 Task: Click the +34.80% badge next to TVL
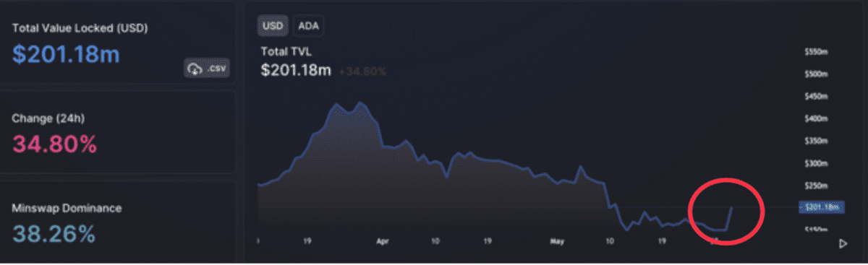click(x=362, y=71)
